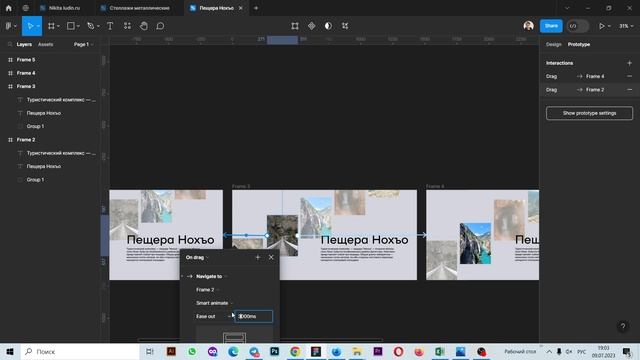Switch to the Design tab
The width and height of the screenshot is (640, 360).
tap(553, 44)
